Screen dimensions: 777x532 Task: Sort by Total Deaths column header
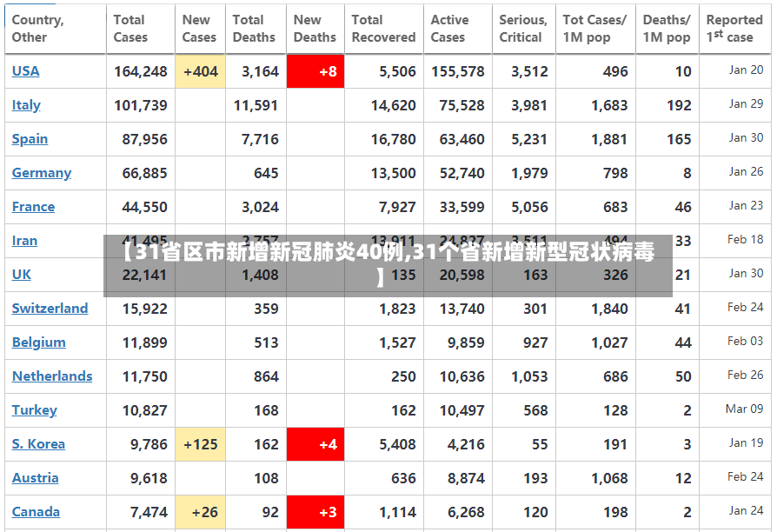[256, 29]
